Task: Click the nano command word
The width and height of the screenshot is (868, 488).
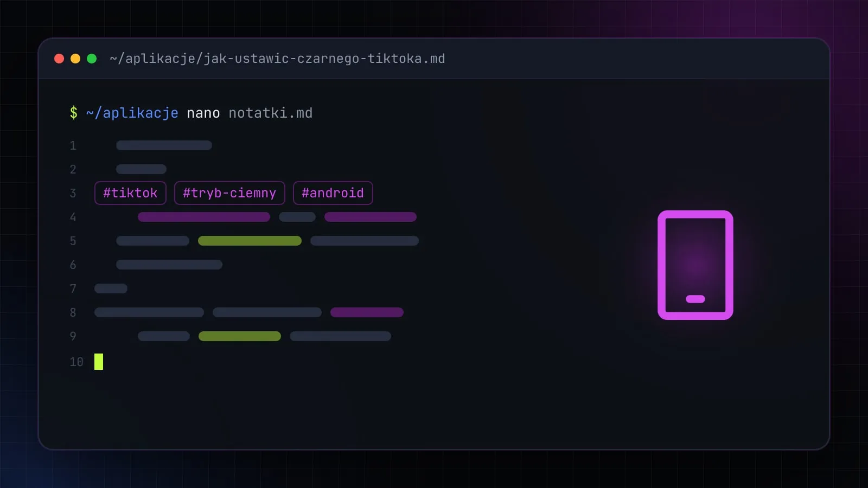Action: [x=203, y=113]
